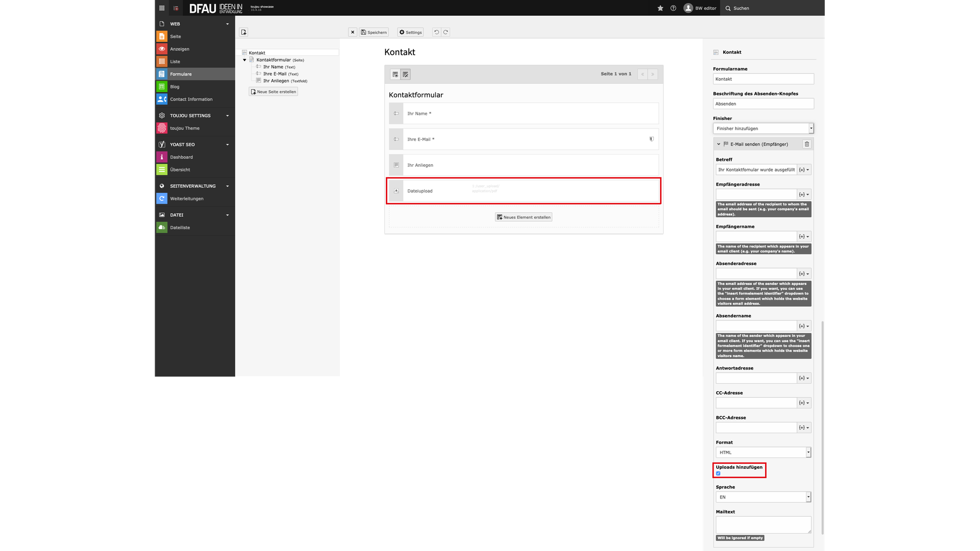Uncheck Uploads hinzufügen checkbox

tap(718, 473)
